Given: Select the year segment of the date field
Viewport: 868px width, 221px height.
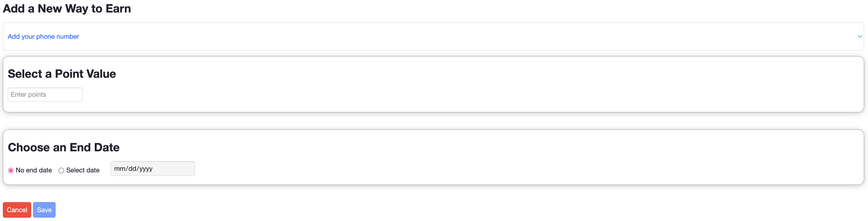Looking at the screenshot, I should 146,169.
